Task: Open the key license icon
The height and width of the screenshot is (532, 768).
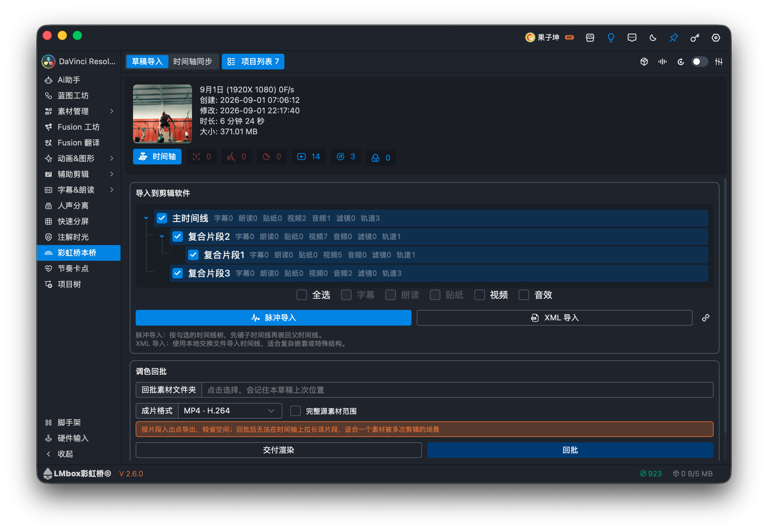Action: click(x=695, y=37)
